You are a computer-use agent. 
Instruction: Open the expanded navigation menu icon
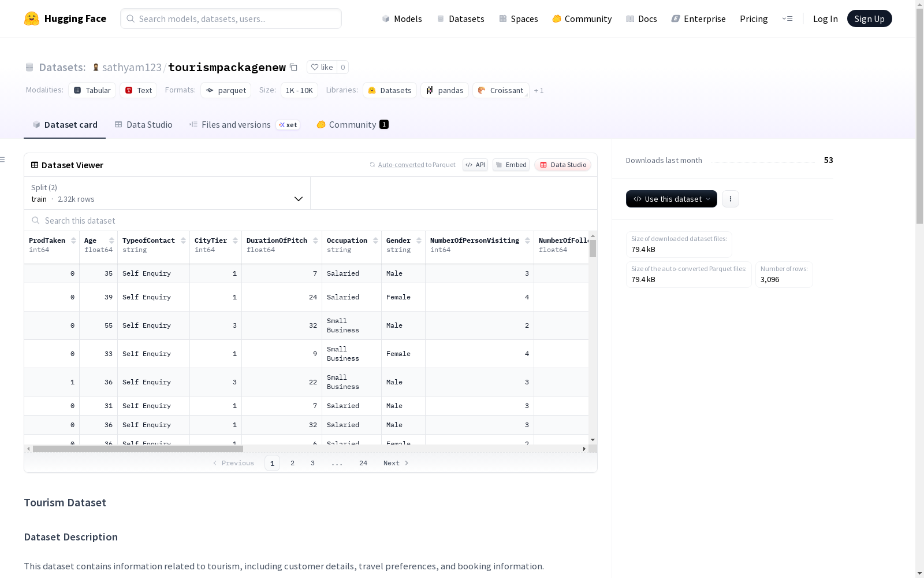coord(788,18)
